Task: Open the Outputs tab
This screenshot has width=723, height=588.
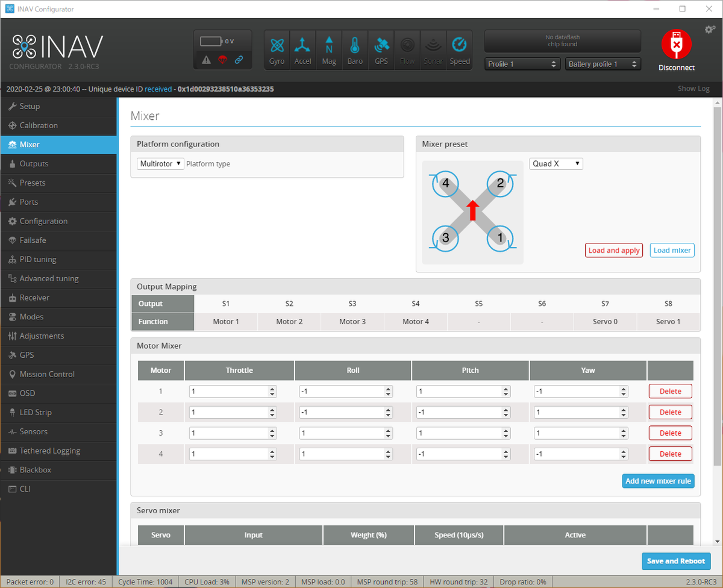Action: (x=58, y=164)
